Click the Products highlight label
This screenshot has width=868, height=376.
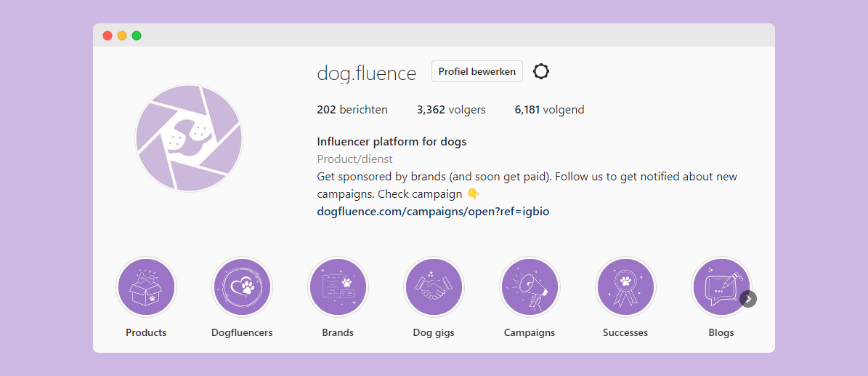[146, 332]
